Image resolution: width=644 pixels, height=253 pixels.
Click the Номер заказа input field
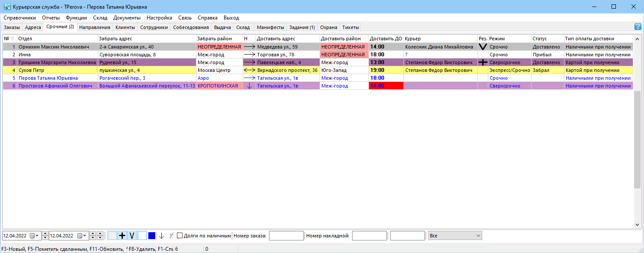(286, 236)
